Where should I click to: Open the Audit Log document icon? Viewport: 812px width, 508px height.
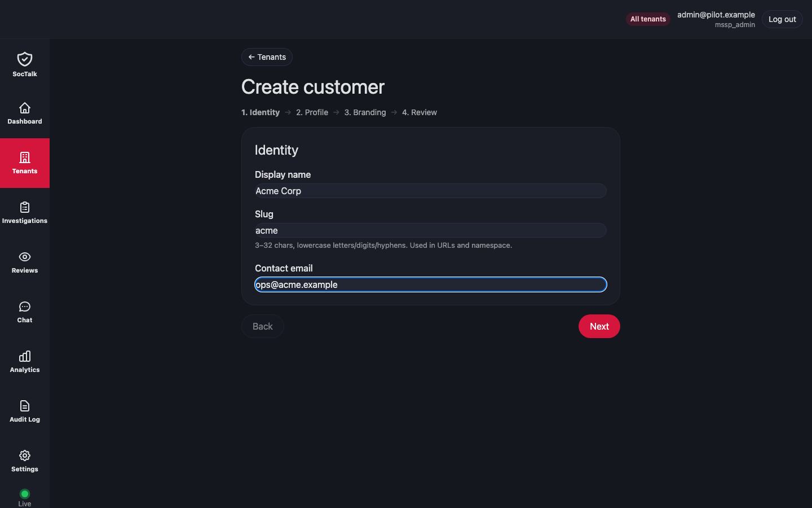(25, 406)
